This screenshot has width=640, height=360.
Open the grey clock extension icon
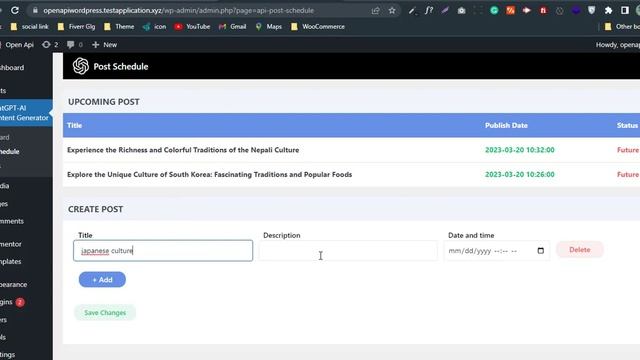(x=559, y=11)
